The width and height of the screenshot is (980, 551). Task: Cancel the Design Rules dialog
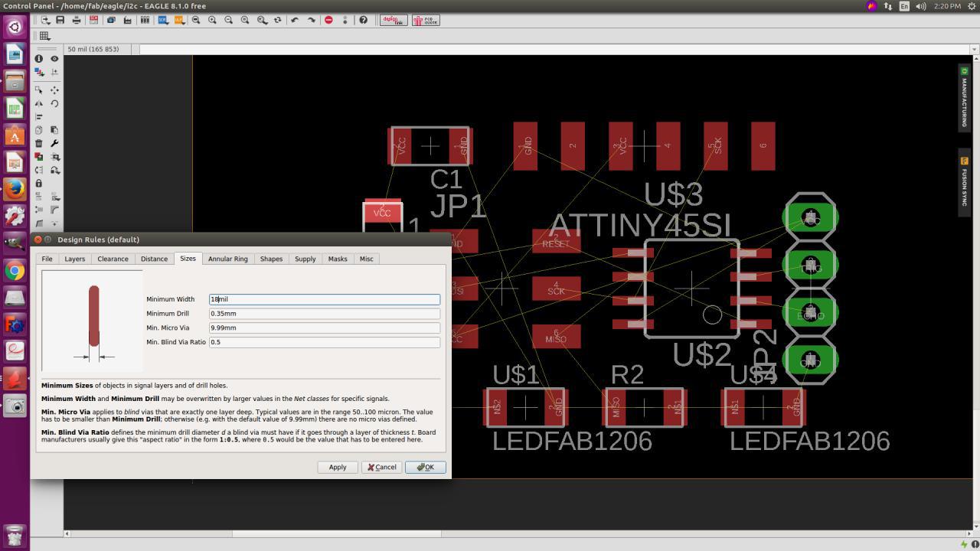[381, 467]
